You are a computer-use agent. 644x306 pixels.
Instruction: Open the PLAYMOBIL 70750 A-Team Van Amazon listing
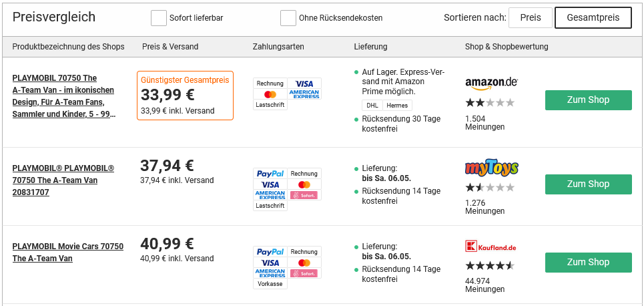point(64,96)
